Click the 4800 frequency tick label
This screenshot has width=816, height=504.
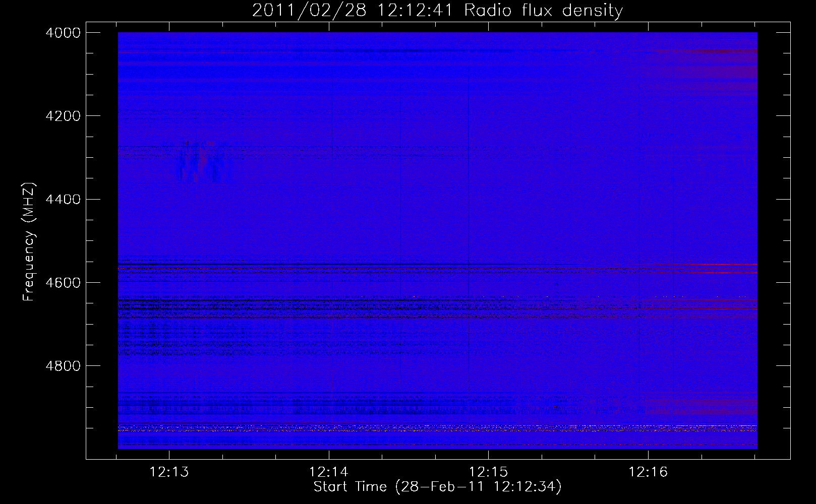click(x=63, y=366)
